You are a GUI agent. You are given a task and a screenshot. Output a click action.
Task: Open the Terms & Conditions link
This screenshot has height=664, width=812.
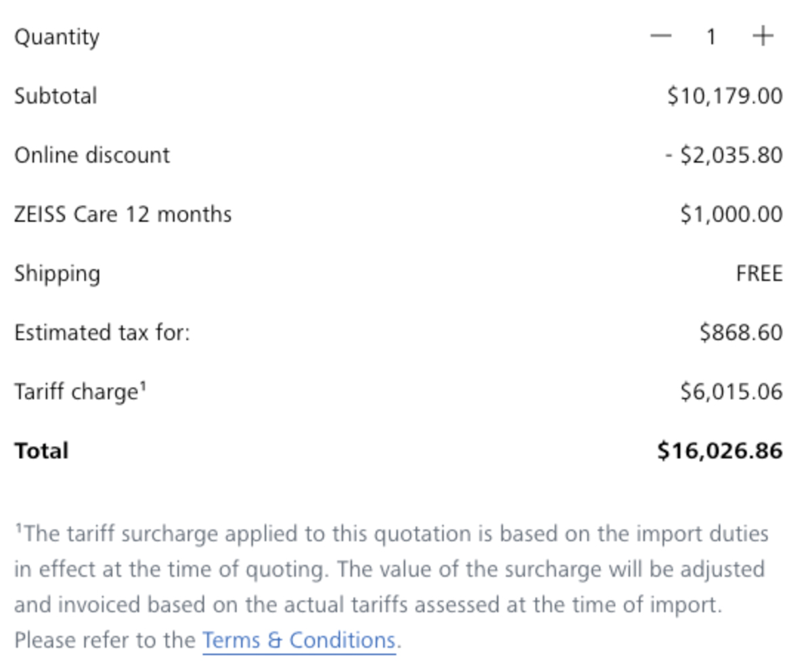pos(298,640)
